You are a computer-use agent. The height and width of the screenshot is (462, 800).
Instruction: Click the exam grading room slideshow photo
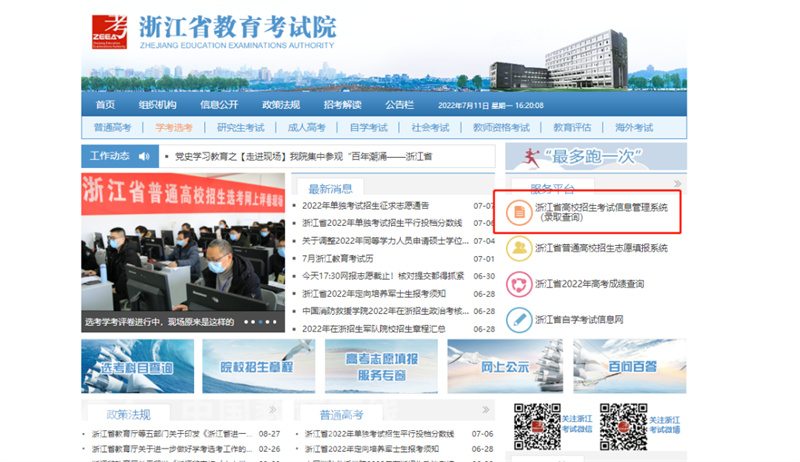183,252
